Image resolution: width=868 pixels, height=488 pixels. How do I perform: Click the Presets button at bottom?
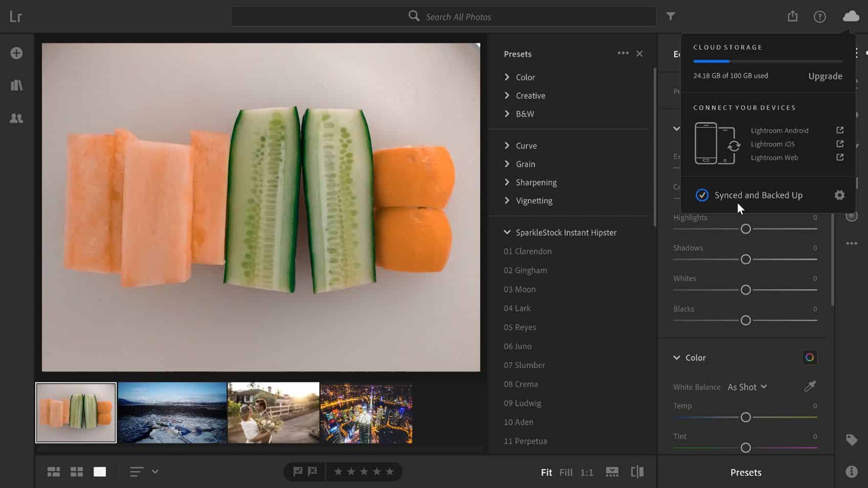(x=746, y=472)
